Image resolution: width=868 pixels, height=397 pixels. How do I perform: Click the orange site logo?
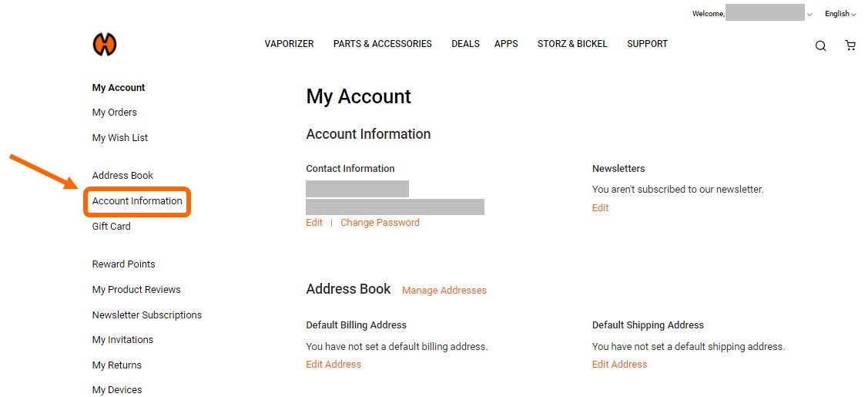coord(105,45)
